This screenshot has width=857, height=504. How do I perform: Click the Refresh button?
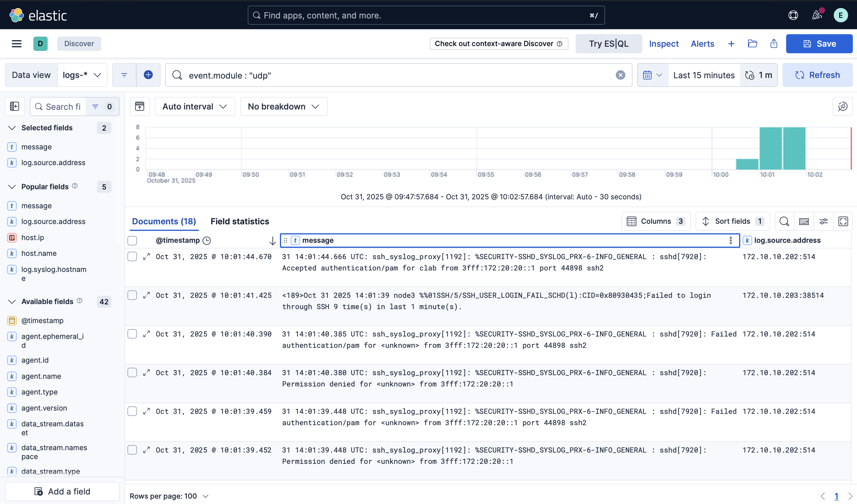tap(817, 75)
